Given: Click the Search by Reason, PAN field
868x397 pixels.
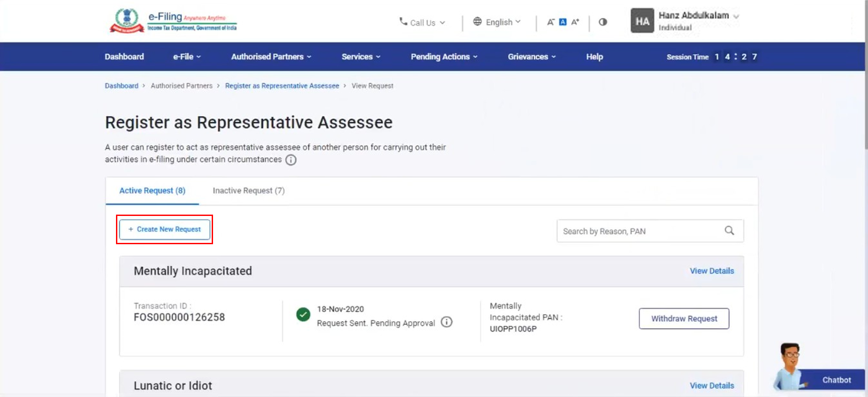Looking at the screenshot, I should tap(637, 231).
